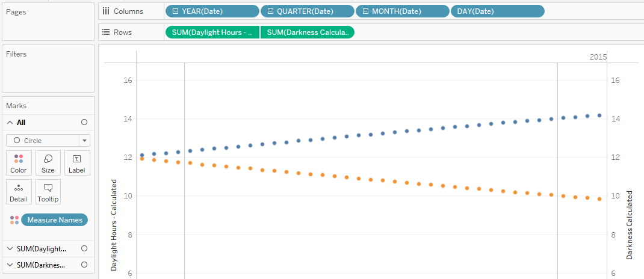Click the Daylight Hours - Calculated axis title
The image size is (644, 279).
(114, 224)
